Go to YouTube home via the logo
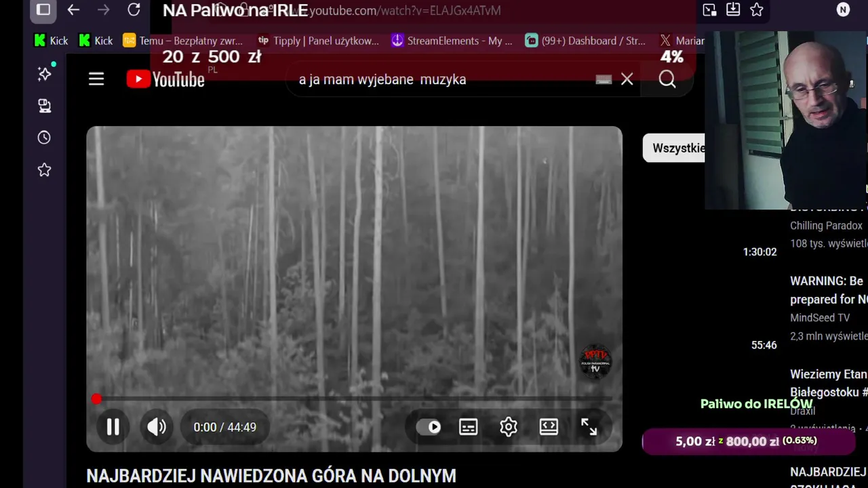 click(165, 79)
